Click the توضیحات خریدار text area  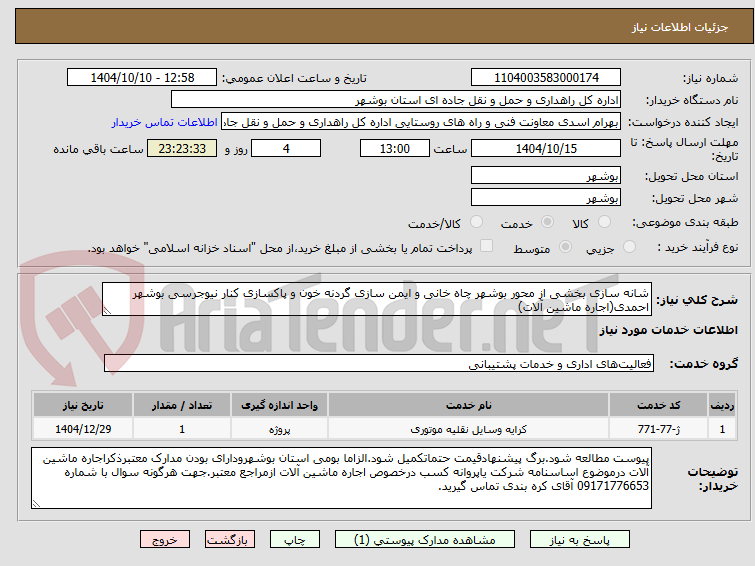point(341,478)
